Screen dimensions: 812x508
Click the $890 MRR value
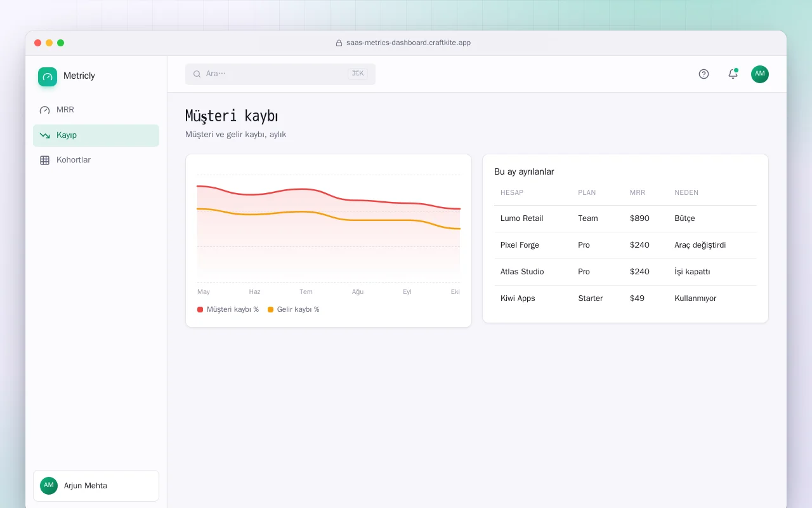(x=639, y=218)
